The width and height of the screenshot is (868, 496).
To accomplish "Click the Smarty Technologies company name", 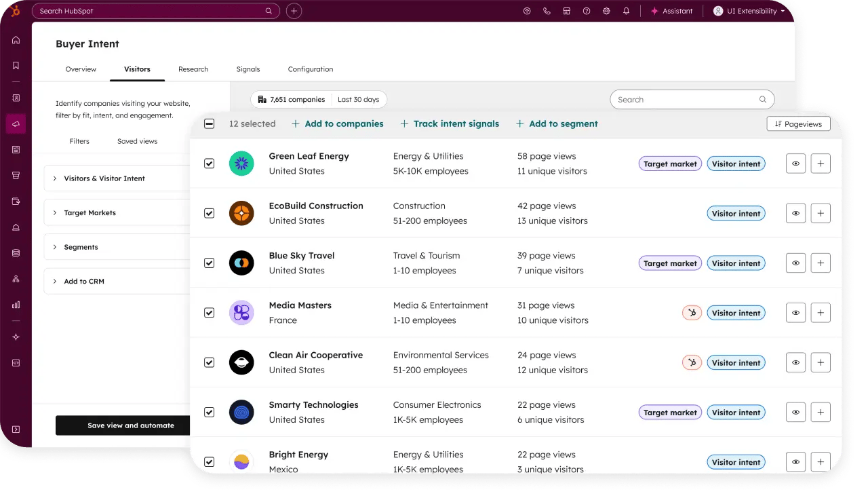I will (x=314, y=405).
